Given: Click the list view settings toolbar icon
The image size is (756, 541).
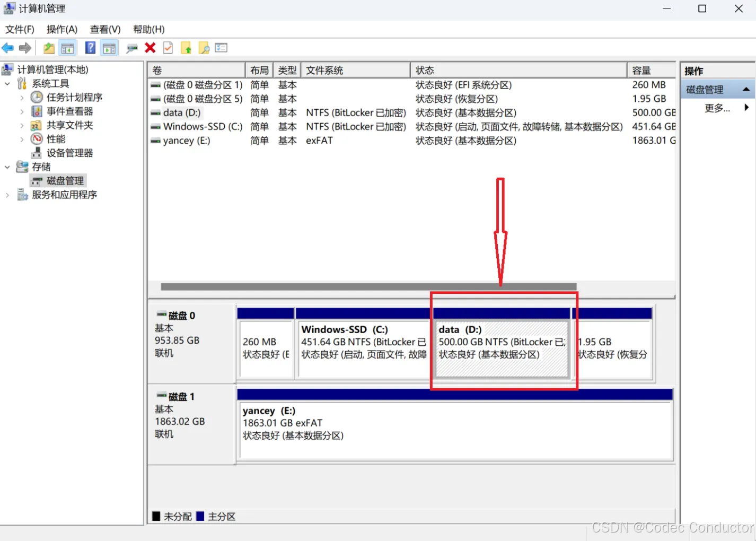Looking at the screenshot, I should (x=221, y=48).
